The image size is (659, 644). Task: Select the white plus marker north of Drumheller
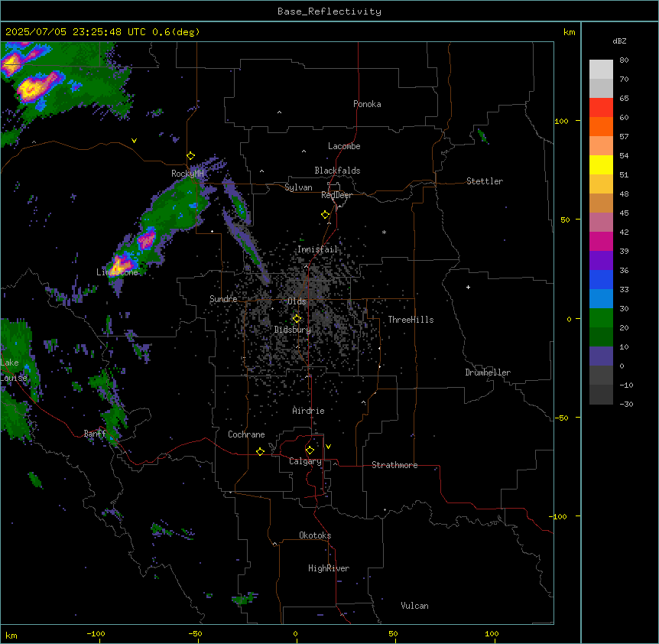coord(468,287)
